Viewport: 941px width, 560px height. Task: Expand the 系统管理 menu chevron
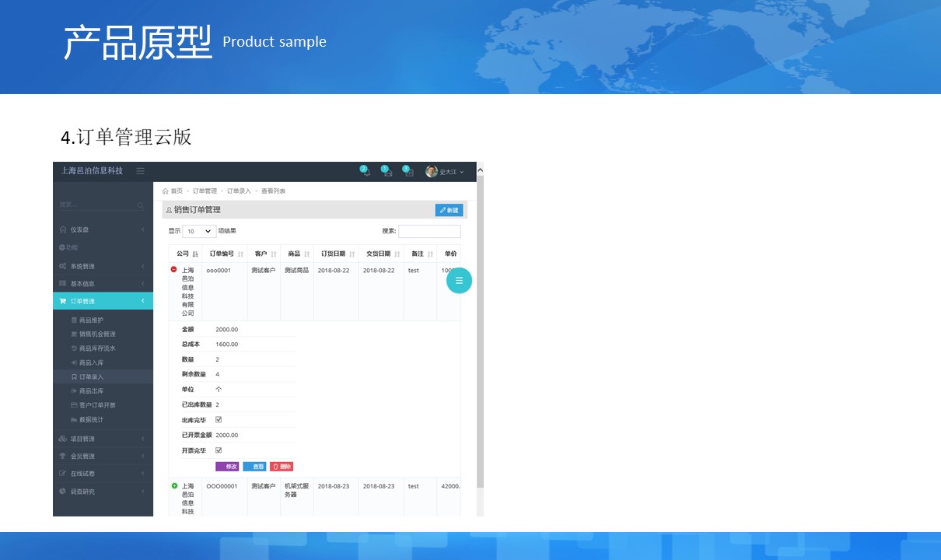click(143, 266)
